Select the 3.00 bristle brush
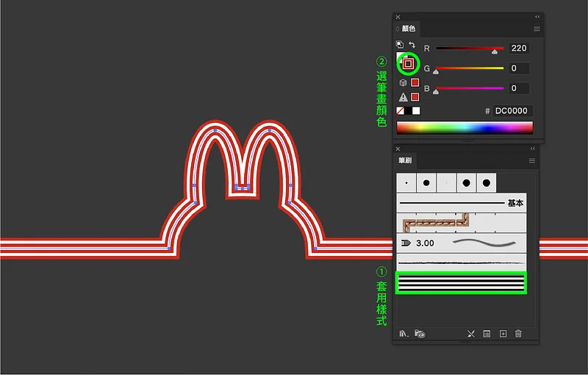Image resolution: width=588 pixels, height=375 pixels. pyautogui.click(x=462, y=243)
